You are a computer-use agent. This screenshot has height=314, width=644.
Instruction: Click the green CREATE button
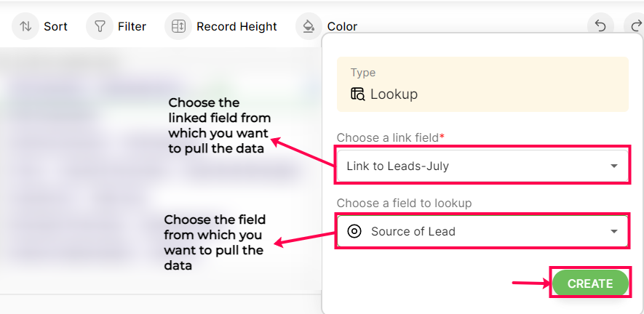[590, 283]
